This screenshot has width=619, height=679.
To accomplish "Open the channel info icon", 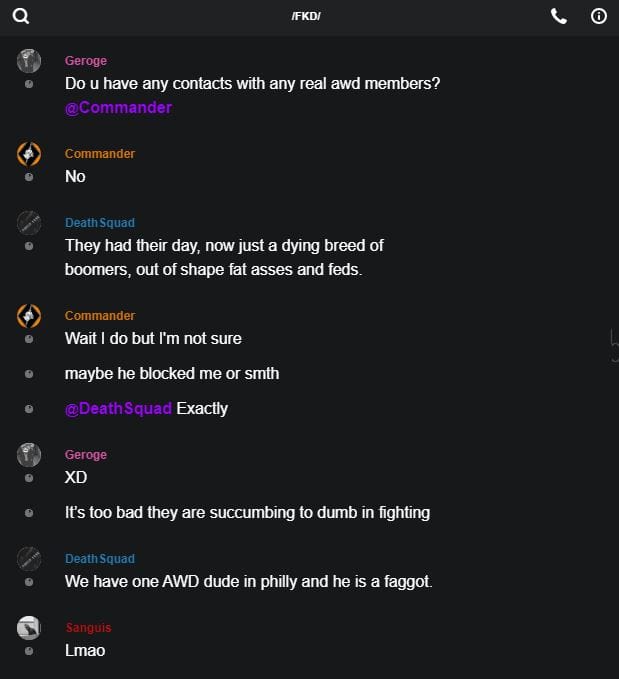I will click(599, 16).
